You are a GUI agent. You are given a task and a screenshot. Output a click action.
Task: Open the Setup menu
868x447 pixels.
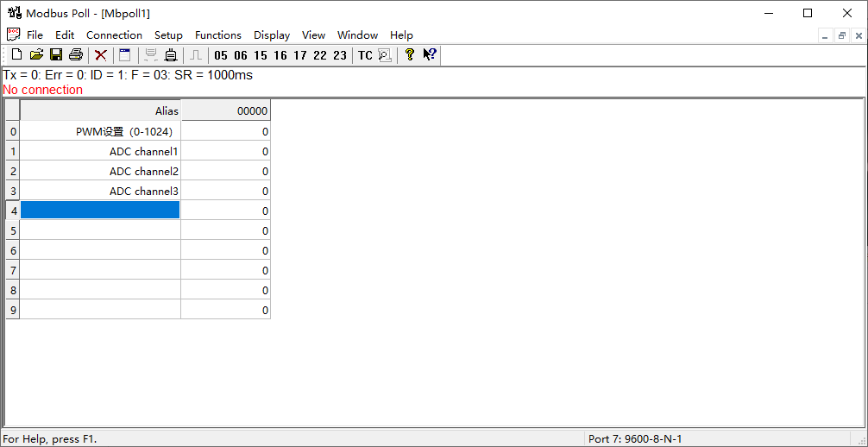(168, 35)
